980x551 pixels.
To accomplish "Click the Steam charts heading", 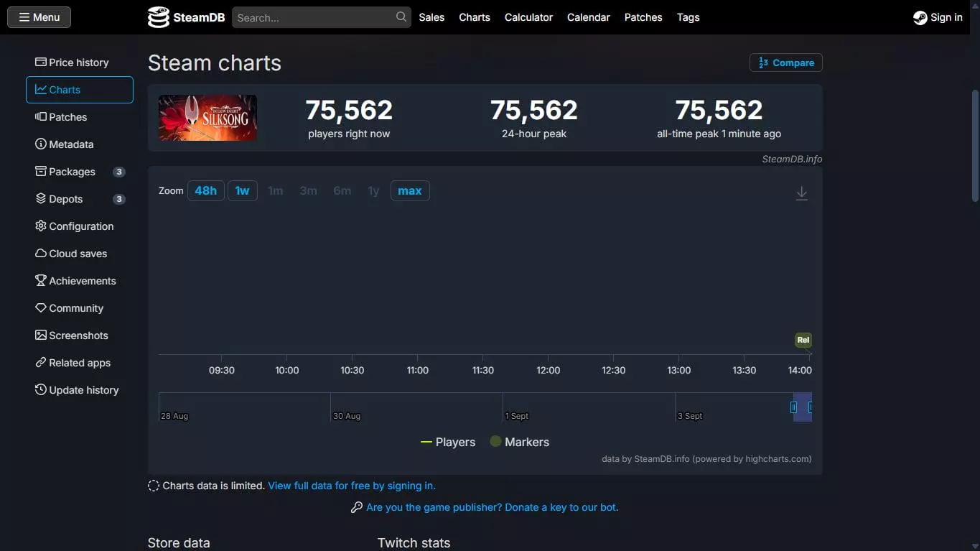I will [215, 63].
